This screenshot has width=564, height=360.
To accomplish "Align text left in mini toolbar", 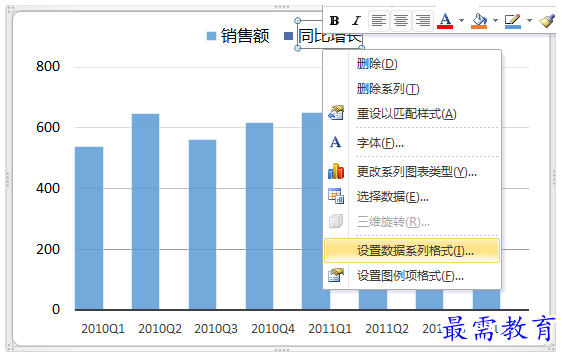I will coord(379,21).
